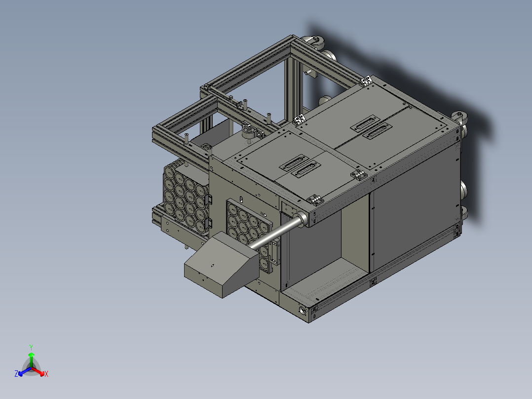
Task: Select the angled box housing on the shaft end
Action: (x=222, y=266)
